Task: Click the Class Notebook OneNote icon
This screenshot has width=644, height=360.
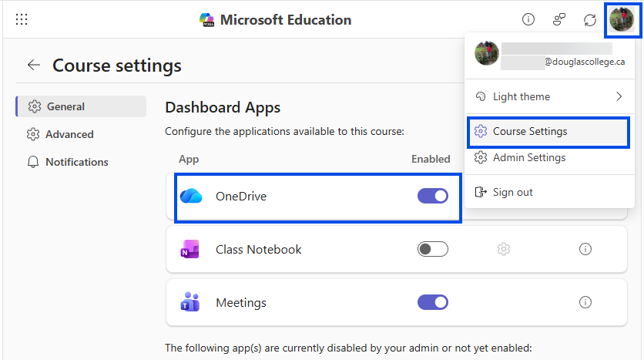Action: pos(190,249)
